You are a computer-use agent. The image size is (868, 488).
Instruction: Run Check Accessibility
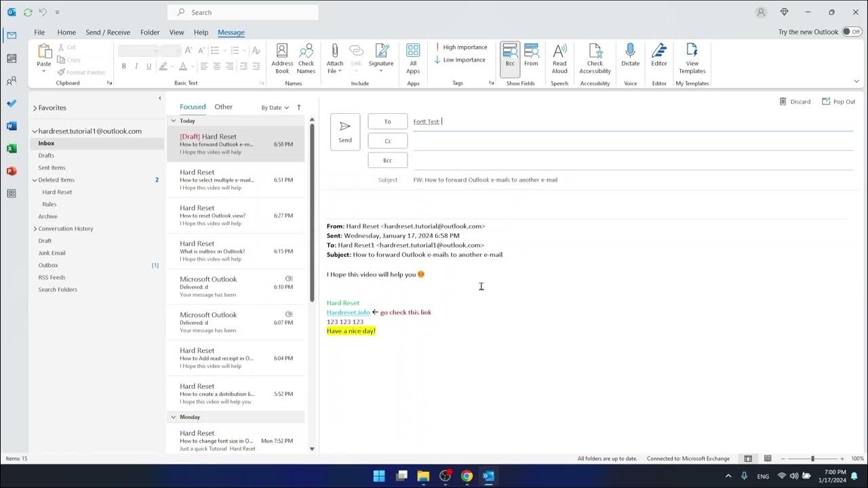[595, 58]
